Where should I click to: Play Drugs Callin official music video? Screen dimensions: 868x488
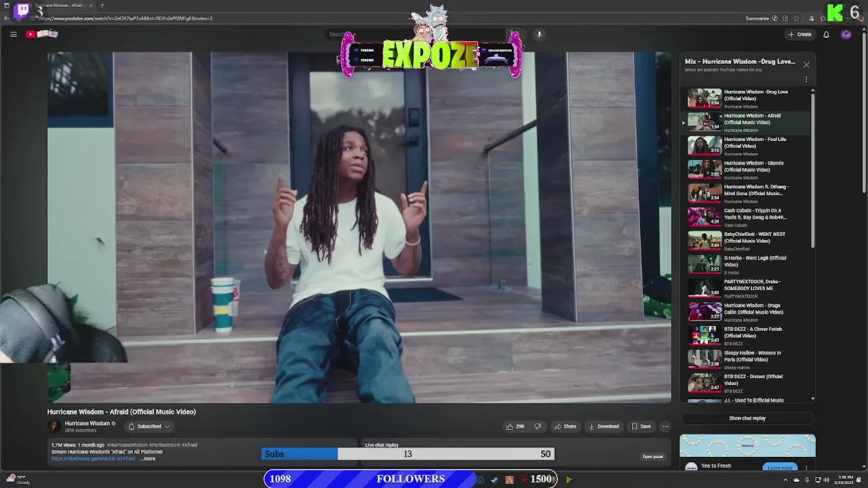point(746,312)
